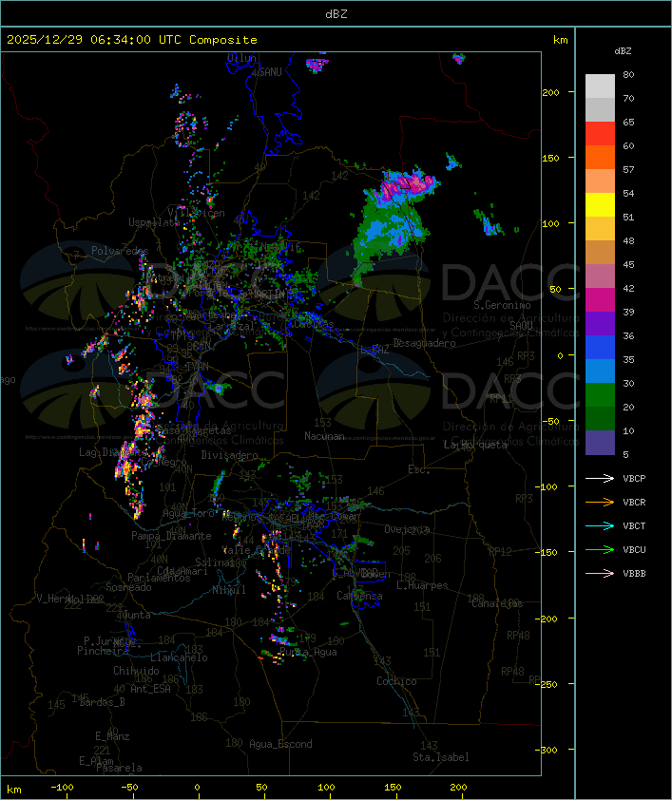Click the dBZ heading above color legend
672x800 pixels.
coord(623,51)
